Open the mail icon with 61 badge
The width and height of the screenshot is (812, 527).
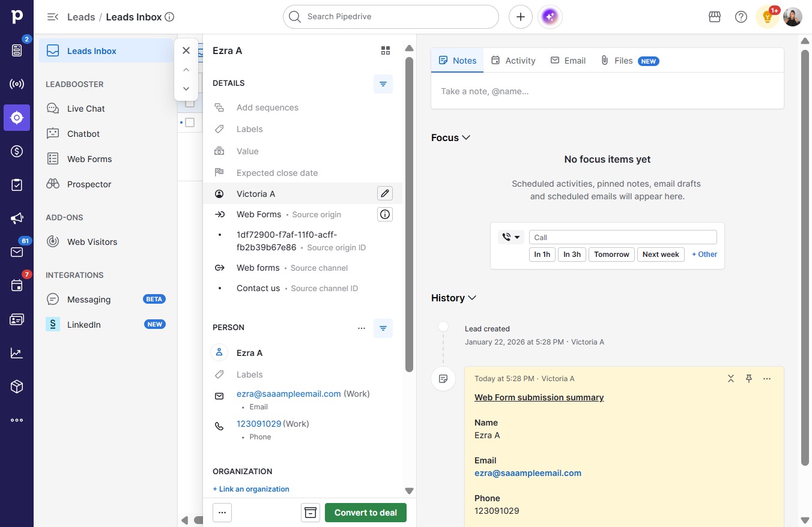point(17,252)
